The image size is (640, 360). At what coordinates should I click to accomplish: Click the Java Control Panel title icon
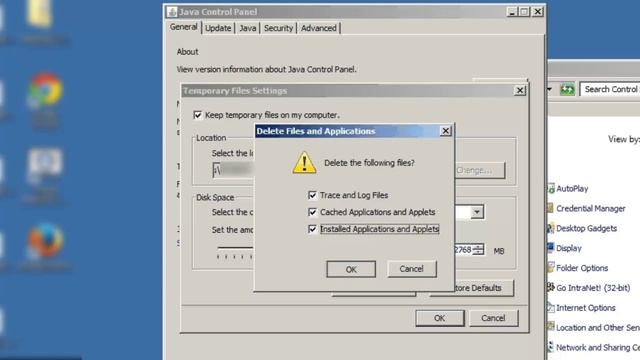coord(172,11)
